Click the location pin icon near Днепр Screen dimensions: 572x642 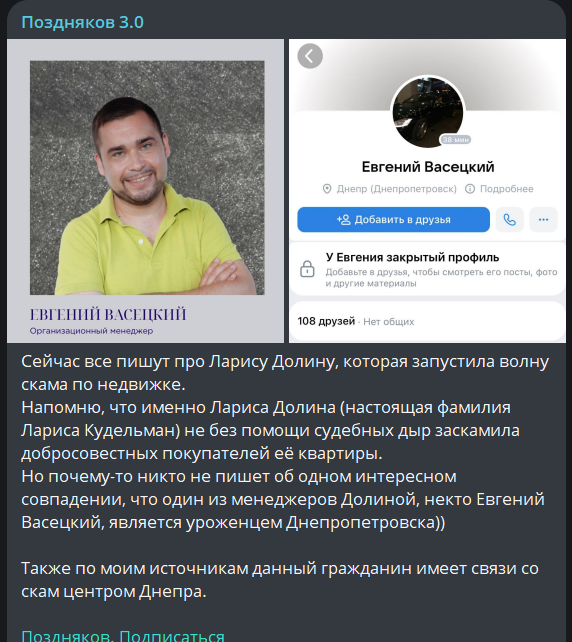coord(327,189)
